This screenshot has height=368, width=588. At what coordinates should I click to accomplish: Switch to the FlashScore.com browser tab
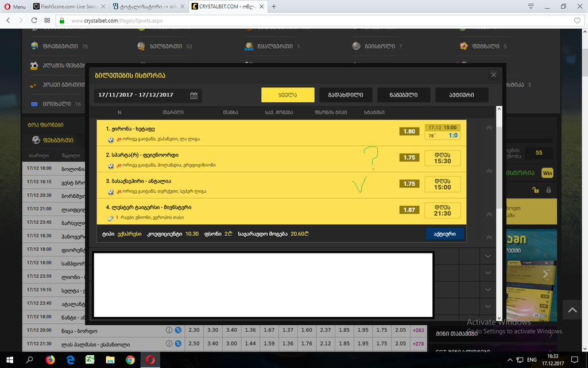pyautogui.click(x=69, y=6)
